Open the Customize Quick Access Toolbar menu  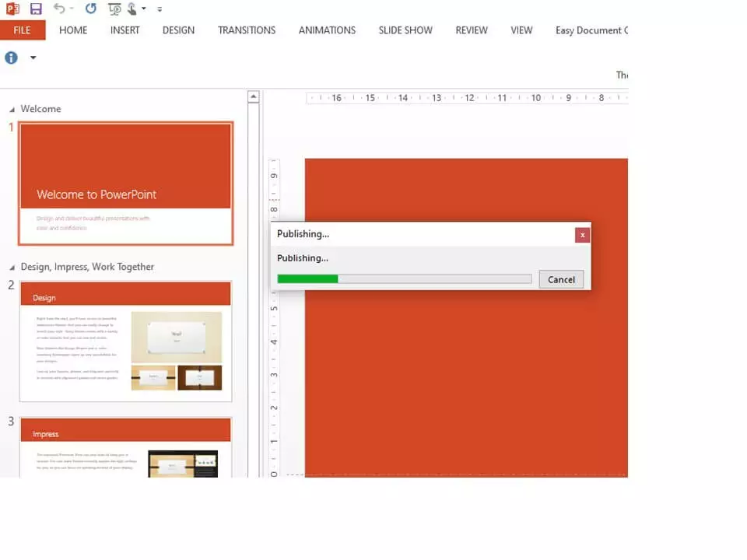(x=160, y=9)
